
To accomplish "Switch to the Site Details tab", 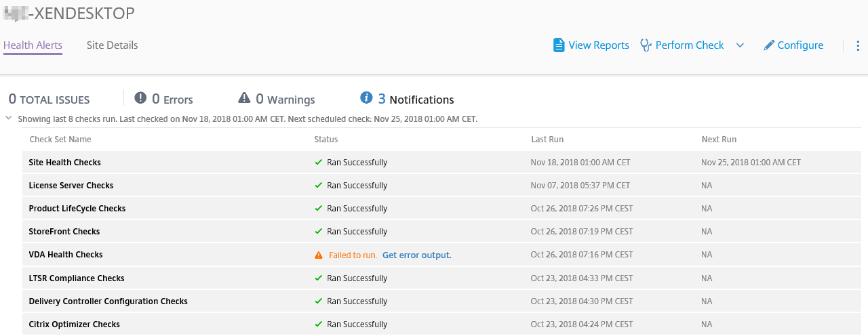I will click(x=112, y=45).
